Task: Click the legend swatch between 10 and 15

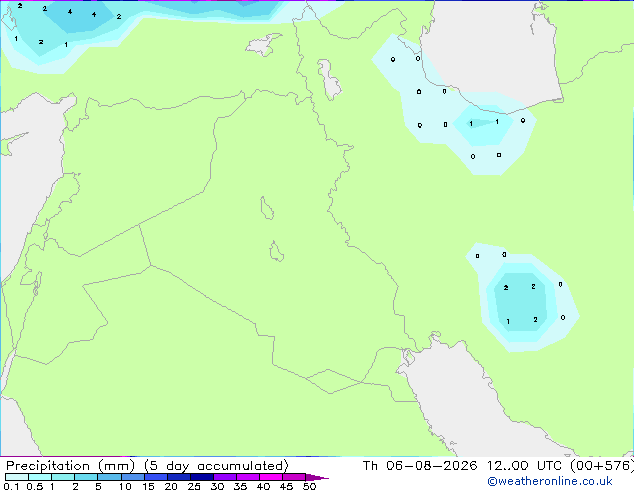Action: tap(133, 477)
